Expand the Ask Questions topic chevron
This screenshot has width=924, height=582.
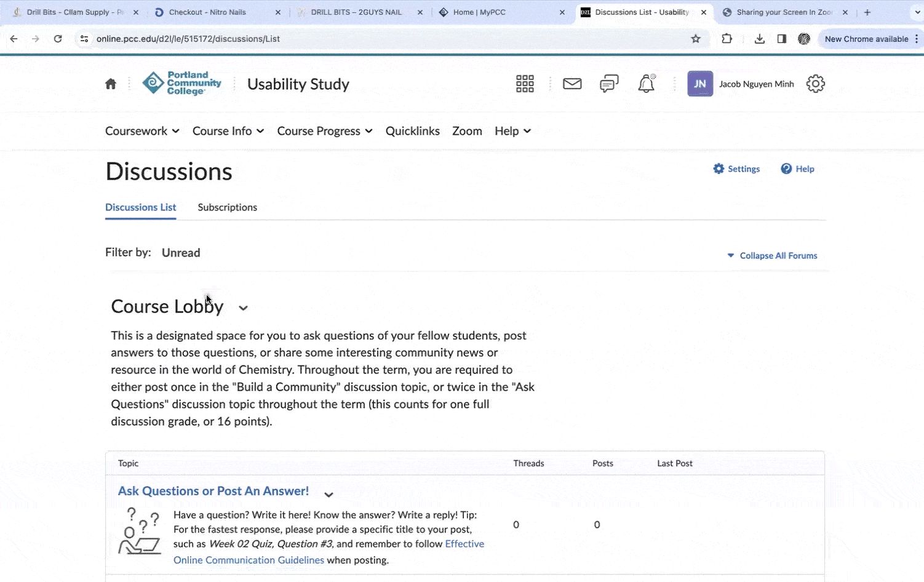(x=329, y=494)
